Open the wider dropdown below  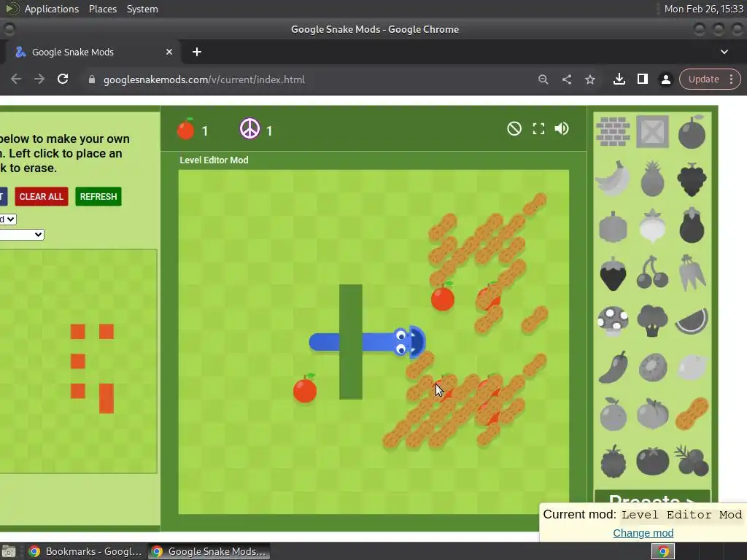[22, 235]
